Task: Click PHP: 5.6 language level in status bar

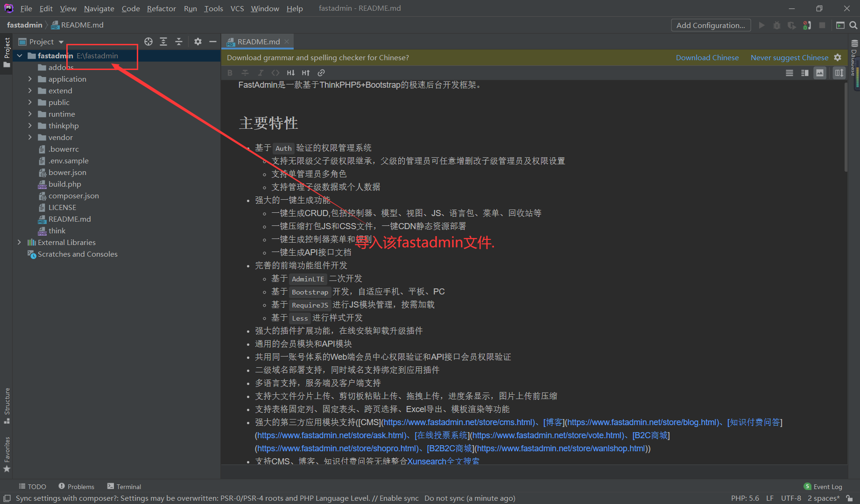Action: pyautogui.click(x=745, y=498)
